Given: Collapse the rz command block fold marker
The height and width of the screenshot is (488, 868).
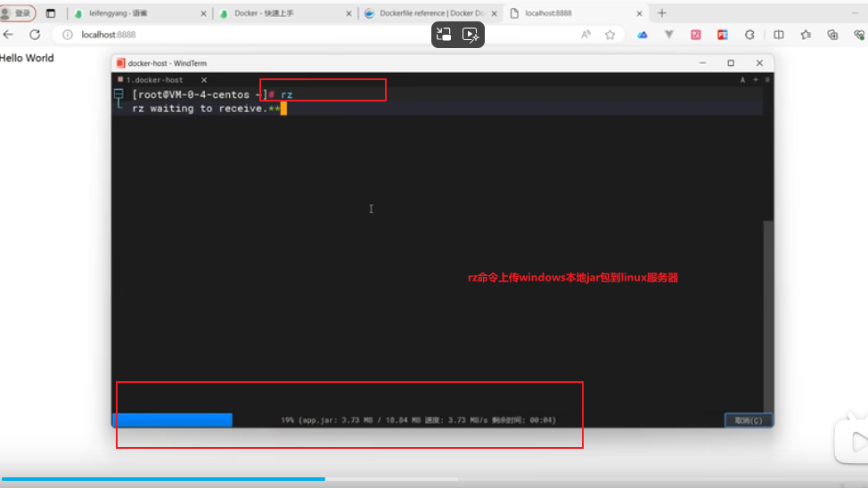Looking at the screenshot, I should [x=119, y=94].
